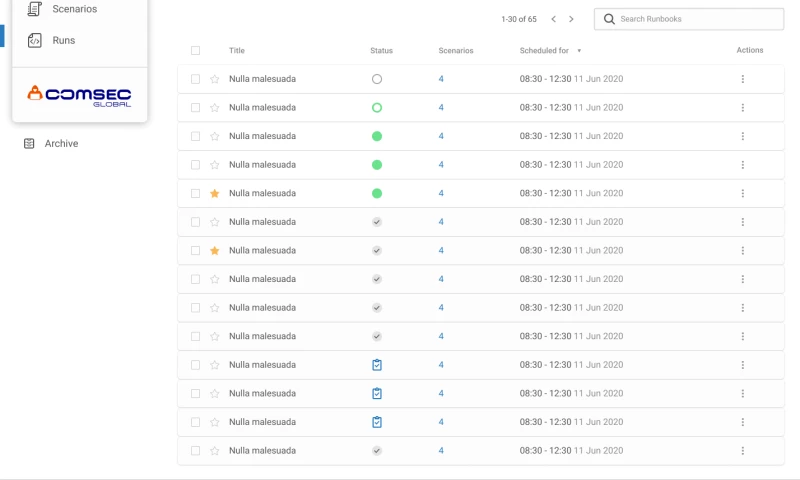Tick checkbox of starred row with check status
800x480 pixels.
click(195, 250)
